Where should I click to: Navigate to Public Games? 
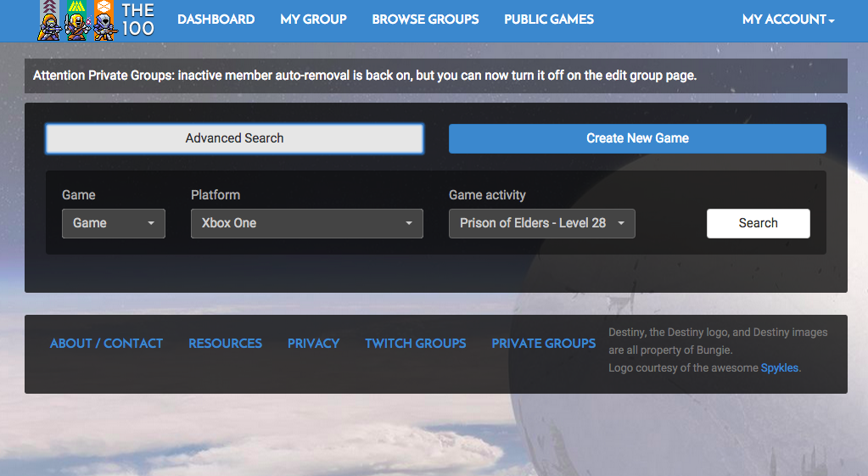pyautogui.click(x=548, y=20)
